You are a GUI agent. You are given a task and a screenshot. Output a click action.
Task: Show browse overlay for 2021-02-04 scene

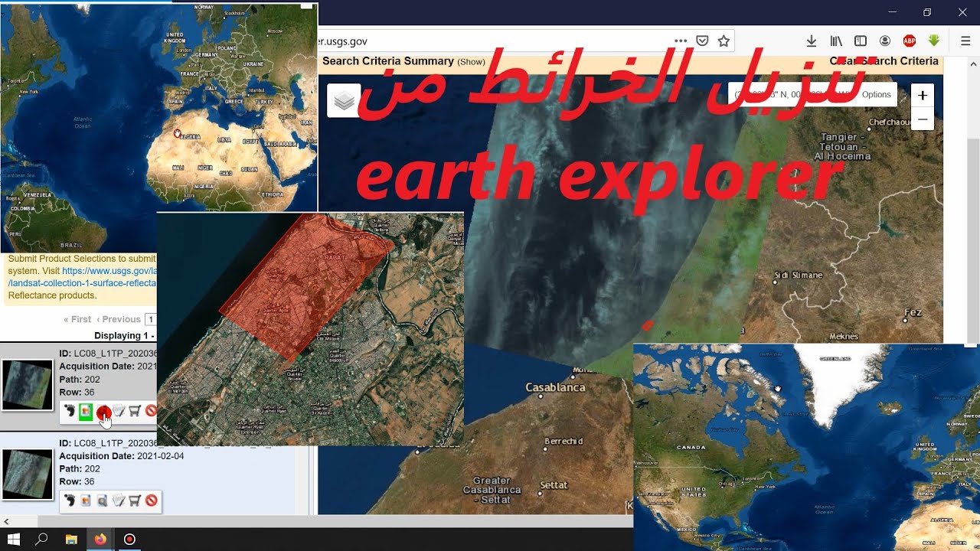pos(86,500)
